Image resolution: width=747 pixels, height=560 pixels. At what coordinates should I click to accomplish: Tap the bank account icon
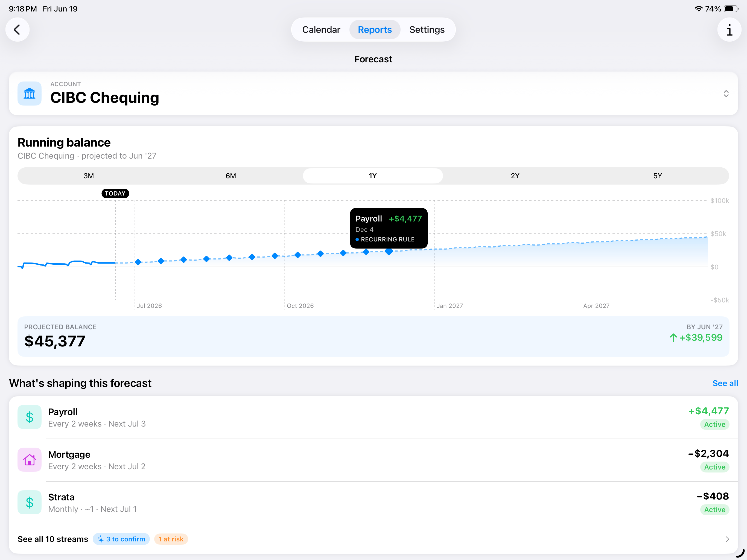click(x=29, y=94)
